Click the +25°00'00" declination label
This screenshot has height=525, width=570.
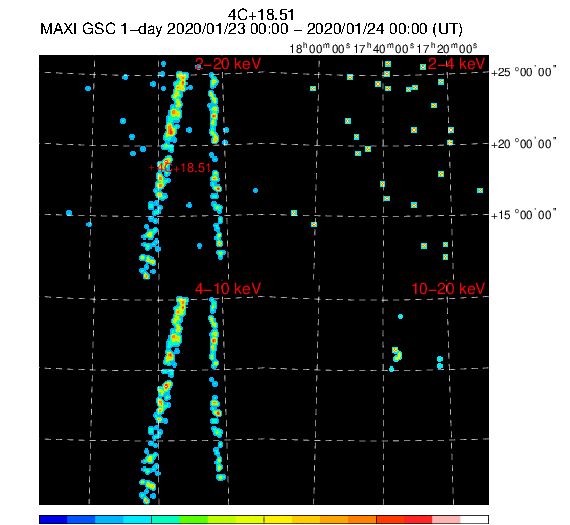tap(523, 72)
